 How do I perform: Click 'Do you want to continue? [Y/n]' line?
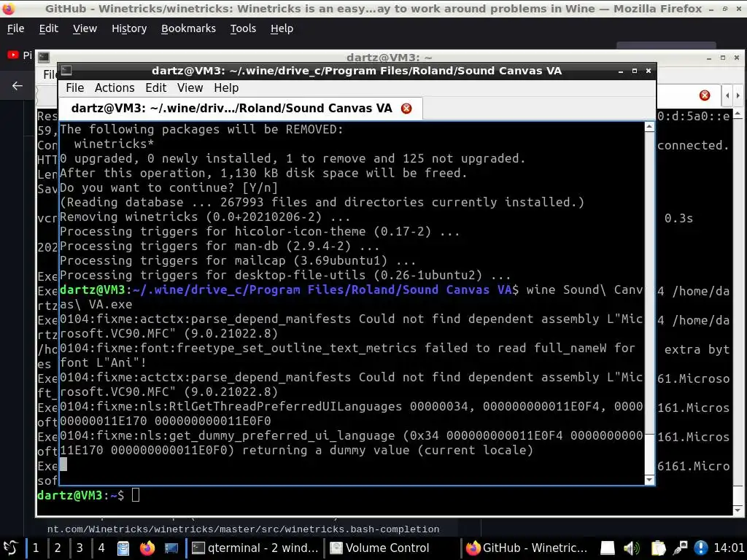(169, 187)
